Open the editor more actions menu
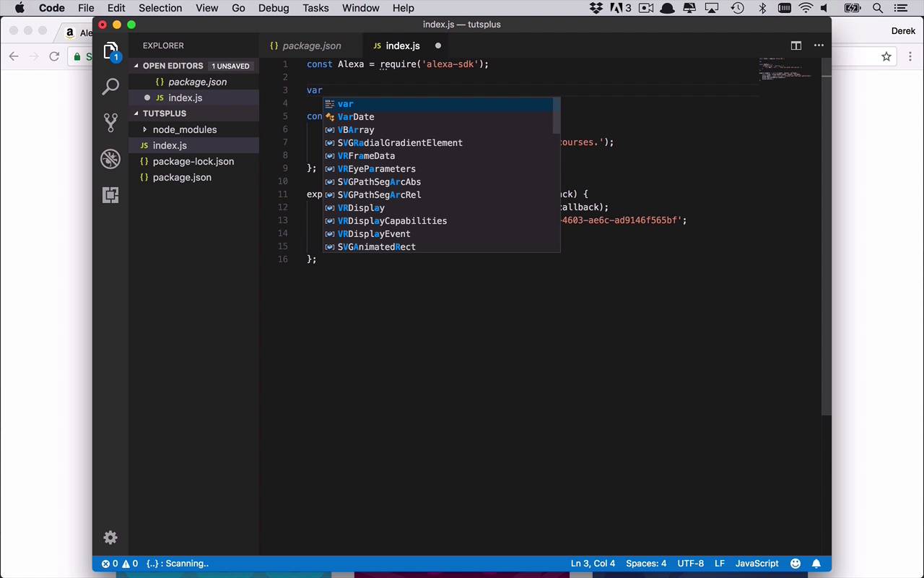 819,46
